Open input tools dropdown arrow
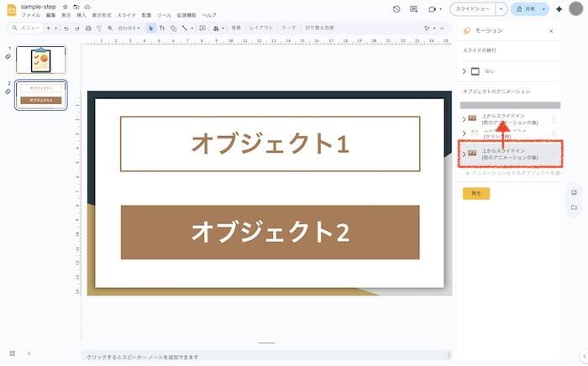 pyautogui.click(x=223, y=28)
